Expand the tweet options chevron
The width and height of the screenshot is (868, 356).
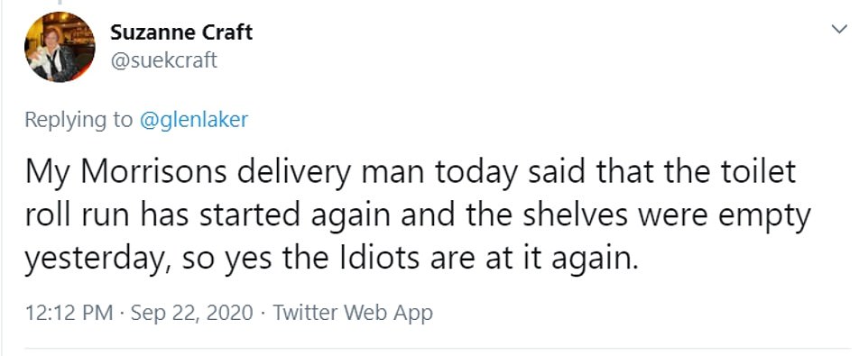click(839, 29)
